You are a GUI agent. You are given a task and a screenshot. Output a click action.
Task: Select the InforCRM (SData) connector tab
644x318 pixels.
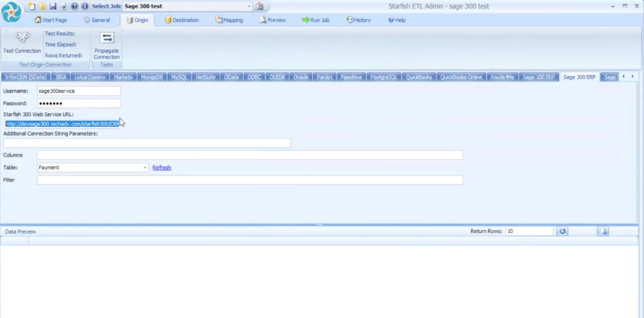click(x=26, y=77)
